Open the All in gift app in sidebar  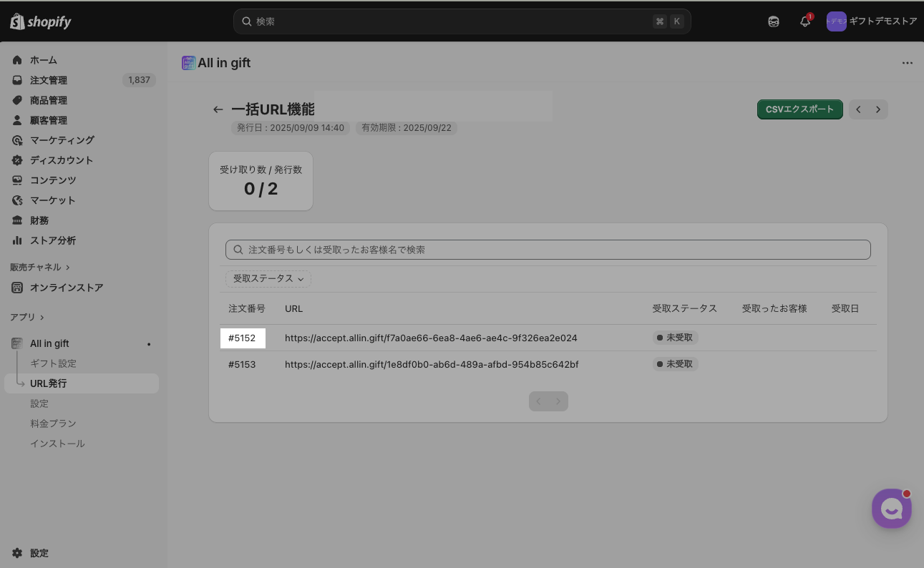[49, 343]
